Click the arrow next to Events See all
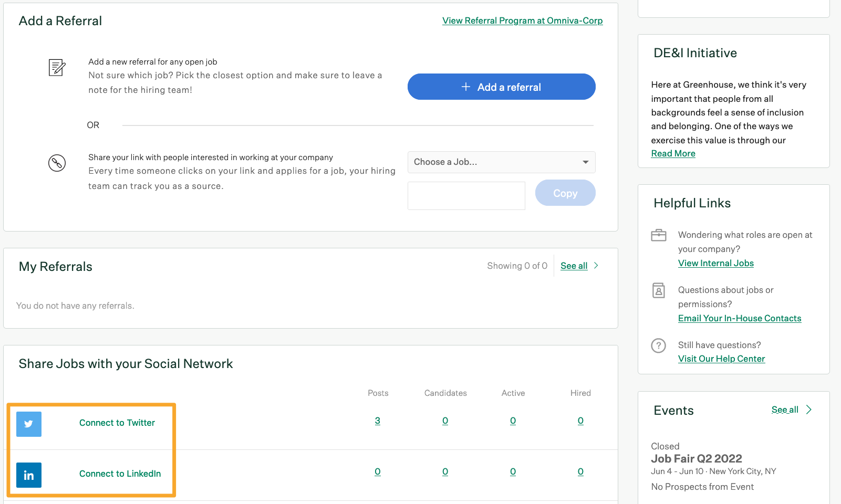Image resolution: width=841 pixels, height=504 pixels. [x=809, y=409]
